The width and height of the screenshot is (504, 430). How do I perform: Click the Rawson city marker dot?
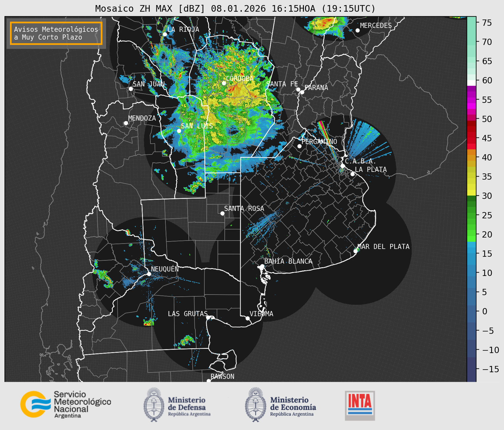[x=209, y=381]
